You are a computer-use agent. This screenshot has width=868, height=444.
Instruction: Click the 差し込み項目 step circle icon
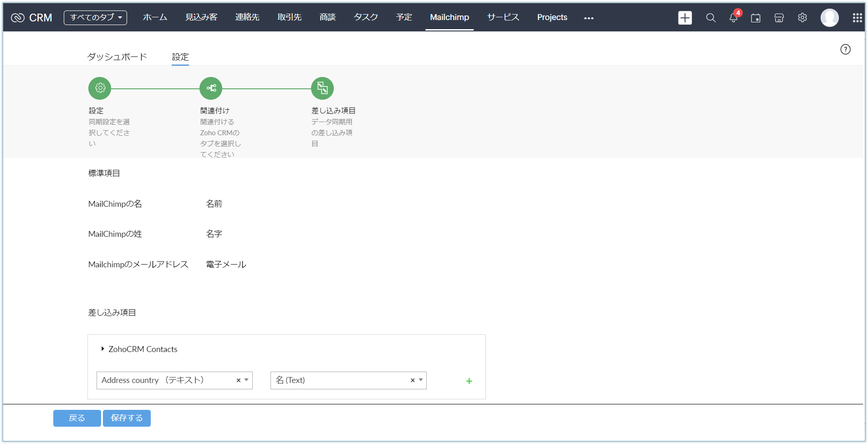tap(322, 88)
